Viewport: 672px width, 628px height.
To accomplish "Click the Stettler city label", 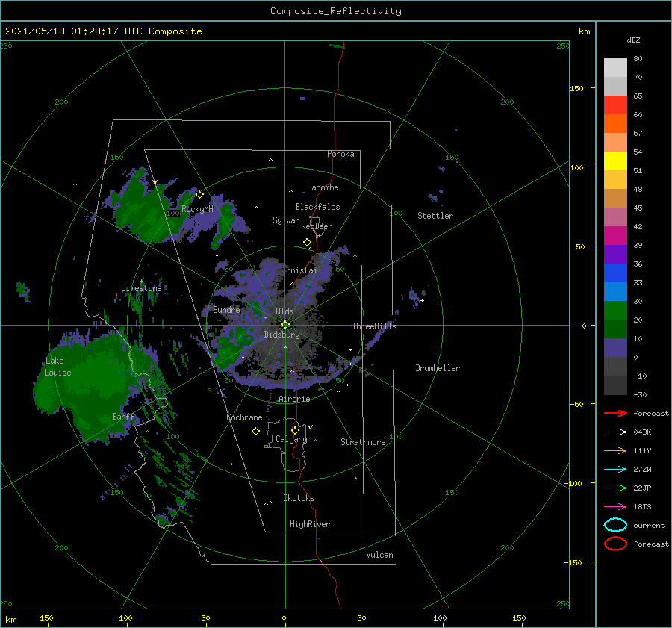I will pyautogui.click(x=435, y=216).
